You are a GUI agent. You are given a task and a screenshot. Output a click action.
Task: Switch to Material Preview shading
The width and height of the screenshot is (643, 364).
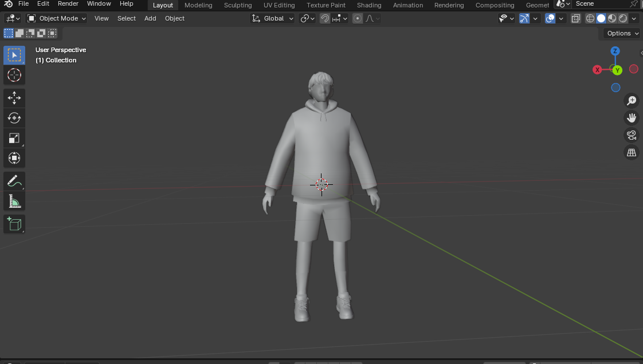[612, 18]
